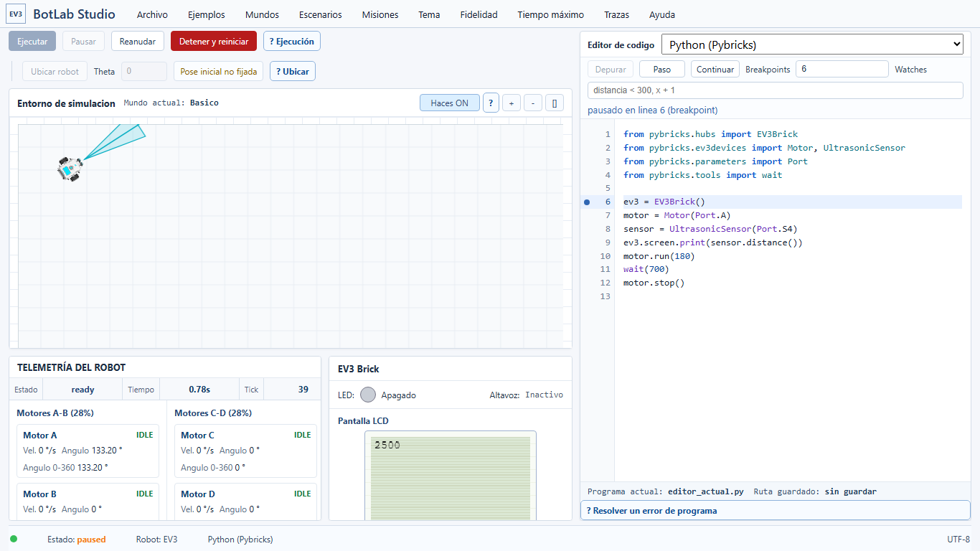Image resolution: width=980 pixels, height=551 pixels.
Task: Open the Escenarios menu
Action: pos(321,14)
